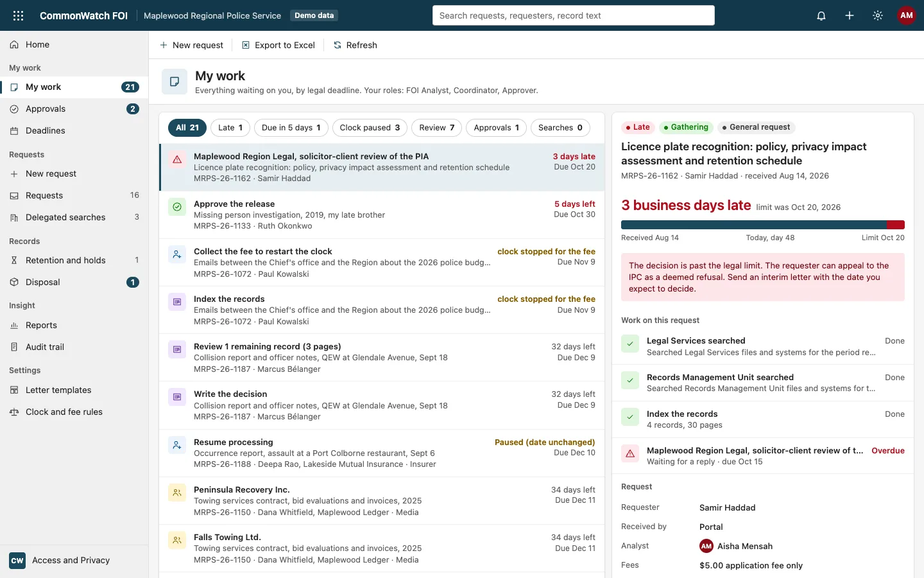Click the green check icon on Approve the release

click(x=177, y=207)
